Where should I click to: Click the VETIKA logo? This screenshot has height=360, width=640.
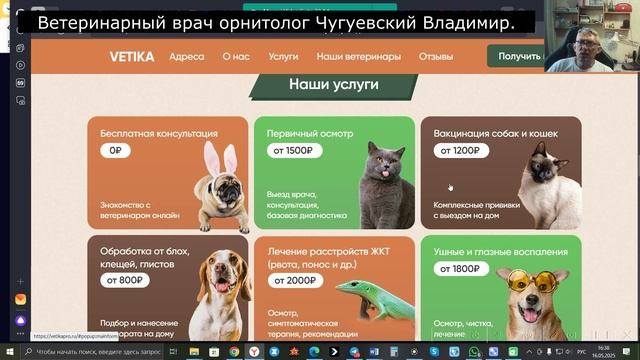point(132,57)
